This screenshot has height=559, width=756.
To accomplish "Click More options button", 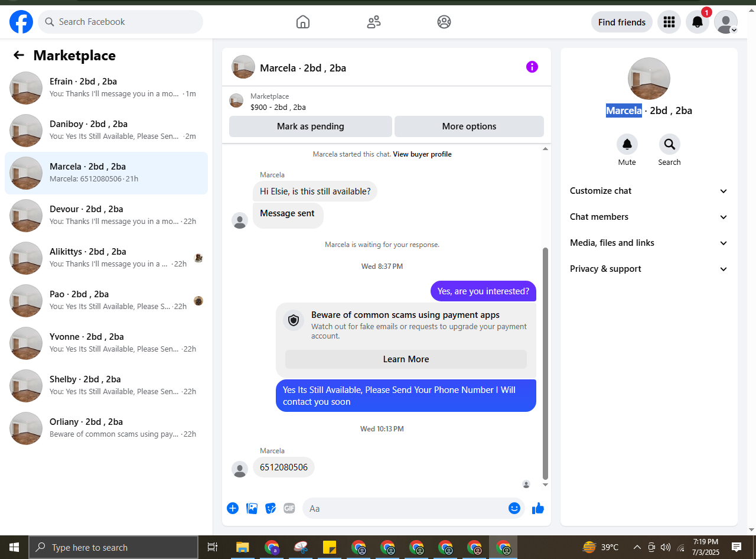I will (x=469, y=126).
